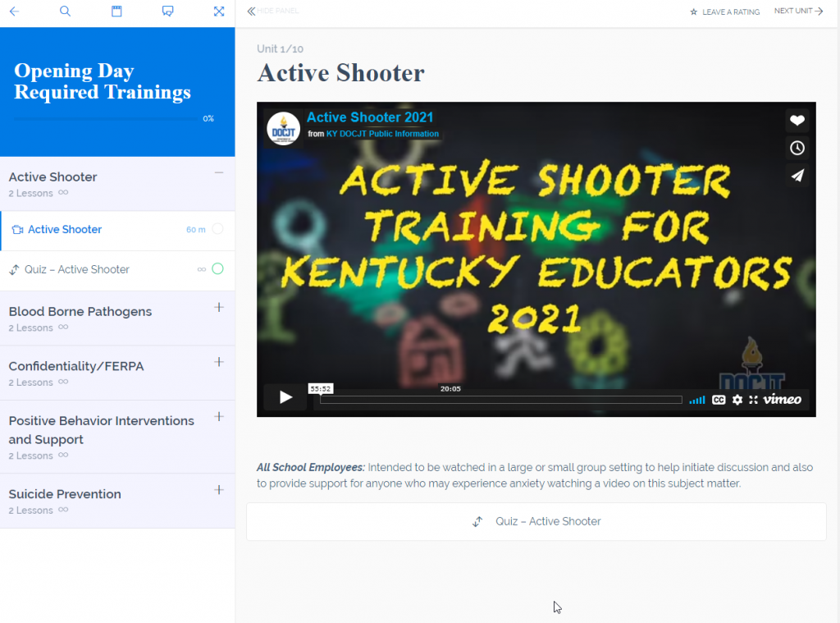Click Leave a Rating link
Viewport: 840px width, 623px height.
coord(725,12)
